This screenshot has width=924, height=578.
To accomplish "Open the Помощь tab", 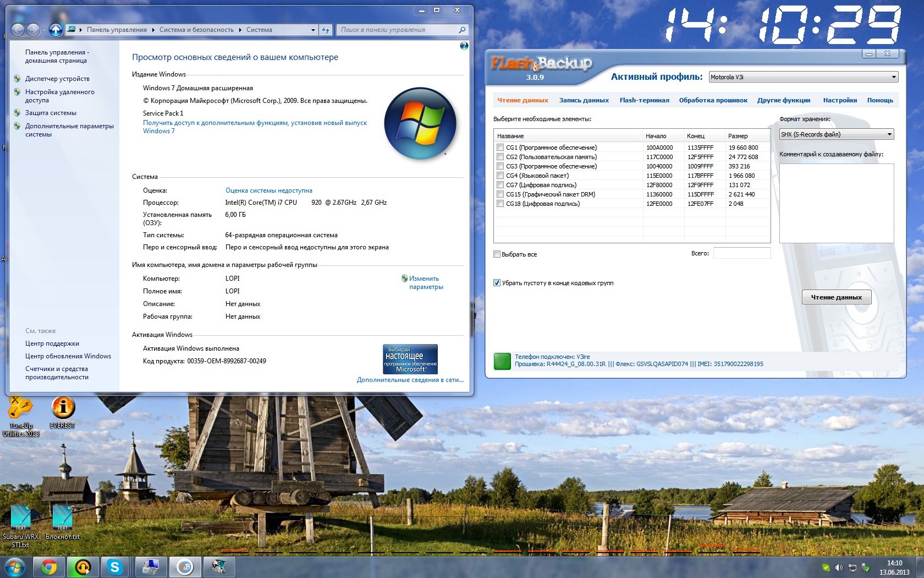I will click(880, 100).
